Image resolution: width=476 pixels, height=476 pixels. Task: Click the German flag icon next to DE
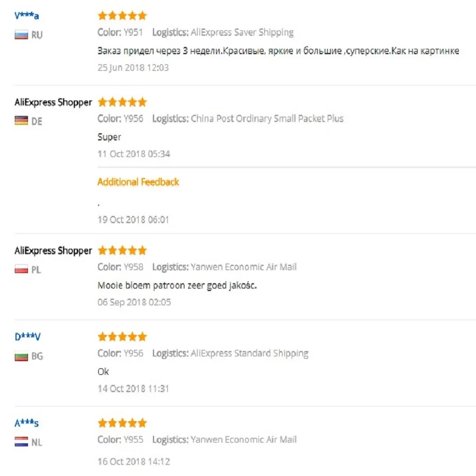pos(21,121)
